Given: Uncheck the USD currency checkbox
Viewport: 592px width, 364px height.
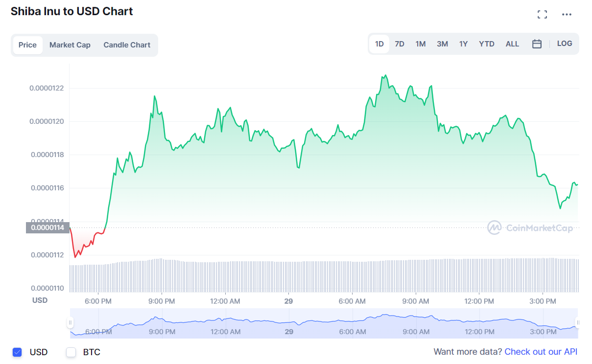Looking at the screenshot, I should 18,352.
